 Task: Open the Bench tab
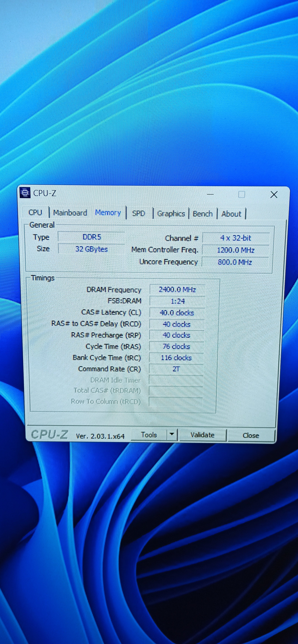click(203, 214)
